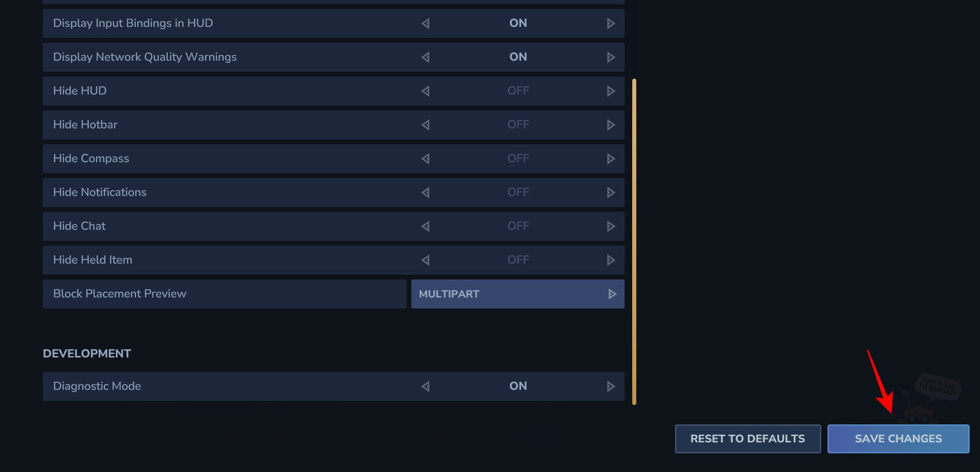The image size is (980, 472).
Task: Click the yellow settings scrollbar
Action: 634,242
